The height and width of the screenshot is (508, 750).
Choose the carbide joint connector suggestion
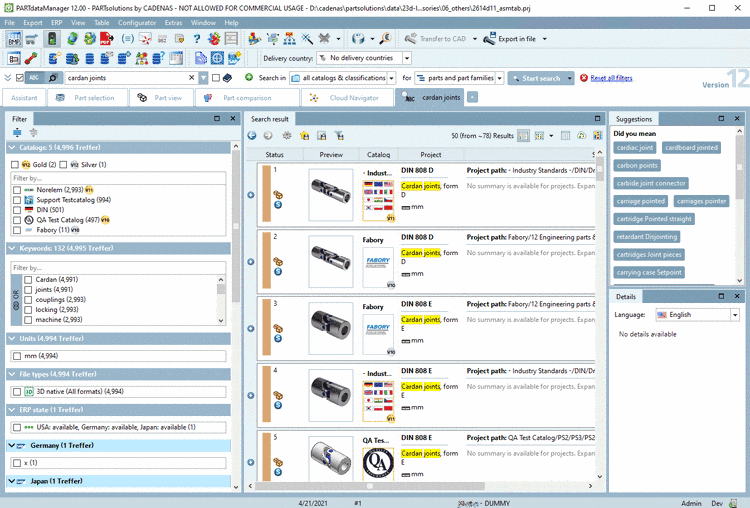[x=651, y=183]
